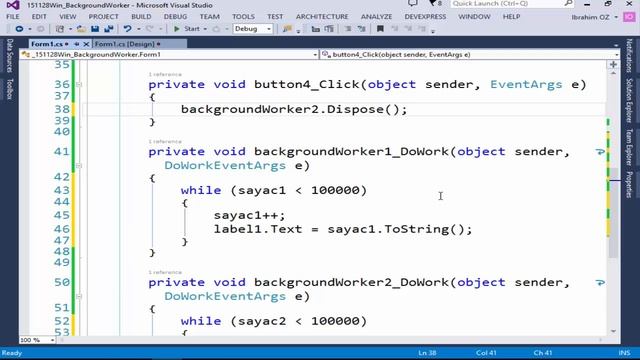
Task: Collapse the button4_Click method outline
Action: [79, 84]
